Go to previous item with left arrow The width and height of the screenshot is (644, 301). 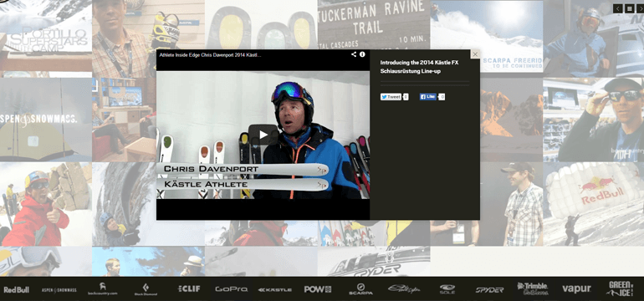tap(618, 8)
